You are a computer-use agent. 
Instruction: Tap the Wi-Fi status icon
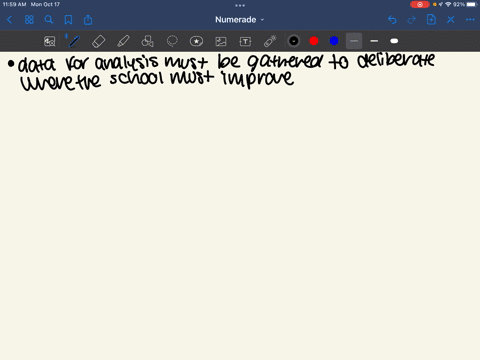click(x=448, y=4)
